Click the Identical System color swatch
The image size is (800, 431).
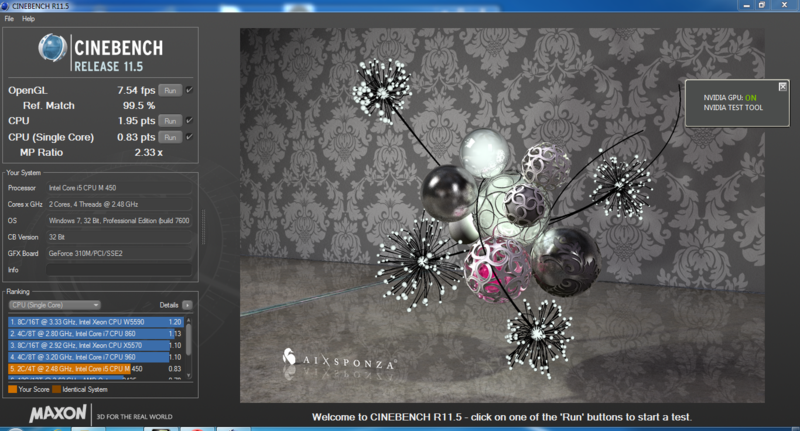[x=57, y=389]
